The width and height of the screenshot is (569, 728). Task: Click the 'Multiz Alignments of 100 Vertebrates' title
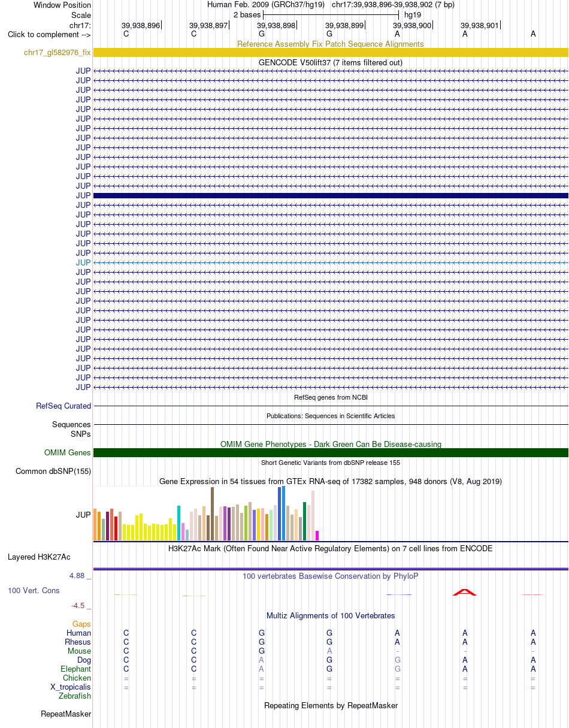click(x=331, y=615)
